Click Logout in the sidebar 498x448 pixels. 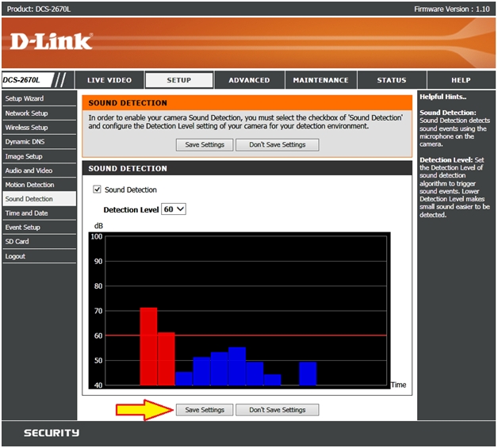pyautogui.click(x=15, y=256)
